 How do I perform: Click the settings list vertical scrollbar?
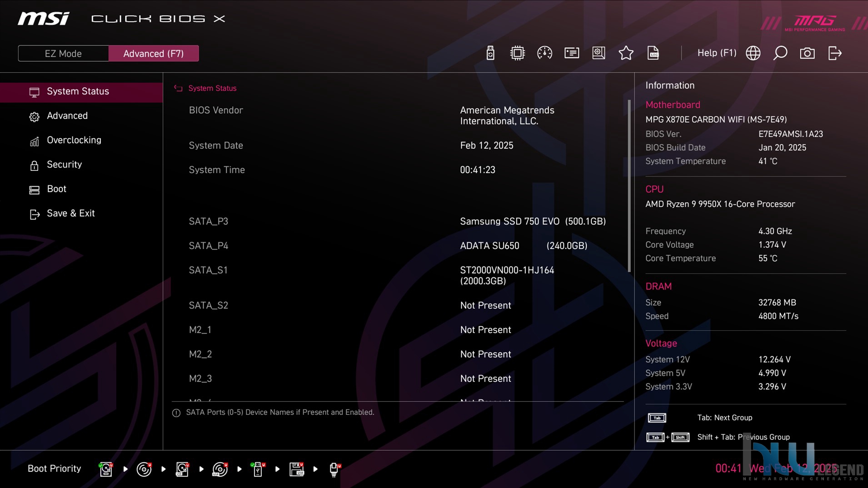tap(629, 186)
